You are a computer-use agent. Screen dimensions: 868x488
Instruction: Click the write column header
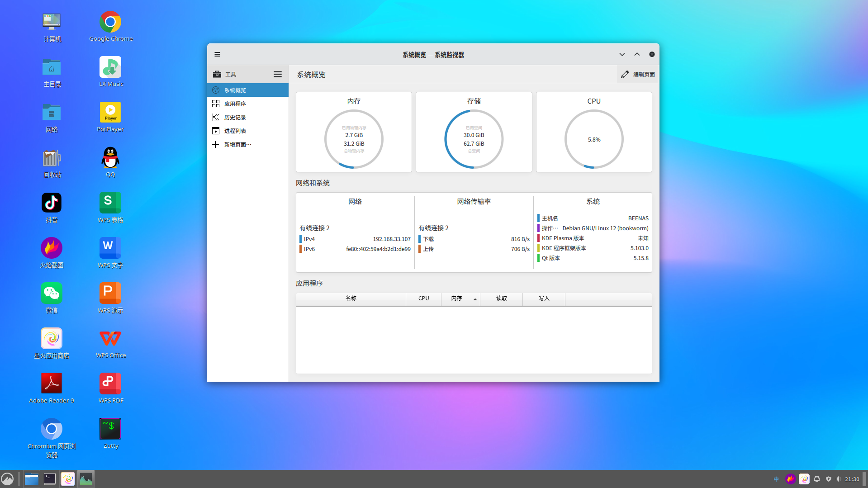click(x=544, y=298)
